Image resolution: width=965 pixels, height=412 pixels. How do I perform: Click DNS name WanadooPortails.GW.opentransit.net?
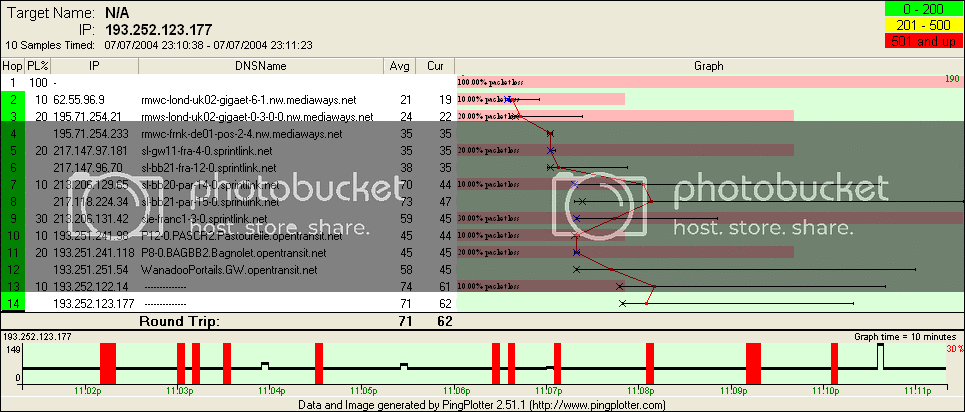(x=229, y=269)
